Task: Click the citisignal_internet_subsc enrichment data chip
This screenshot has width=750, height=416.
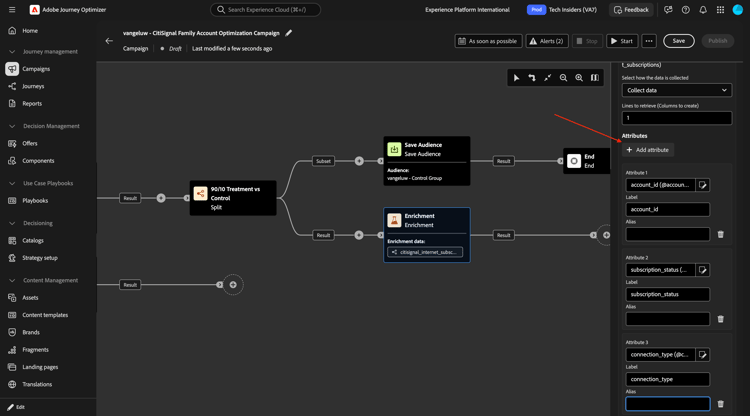Action: coord(425,252)
